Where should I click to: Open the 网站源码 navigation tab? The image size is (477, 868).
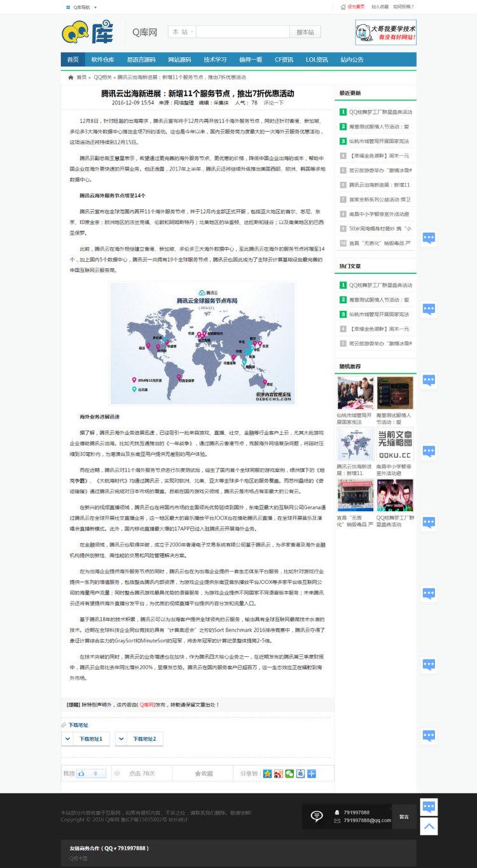[x=179, y=60]
